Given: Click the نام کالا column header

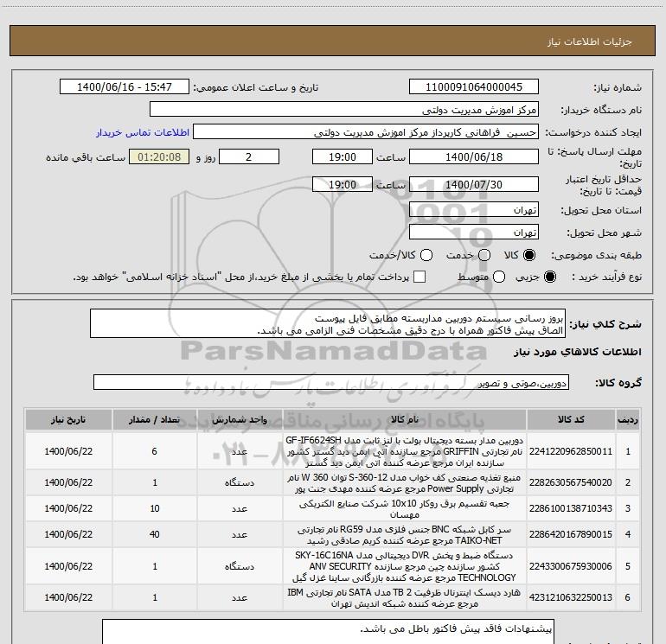Looking at the screenshot, I should [405, 419].
